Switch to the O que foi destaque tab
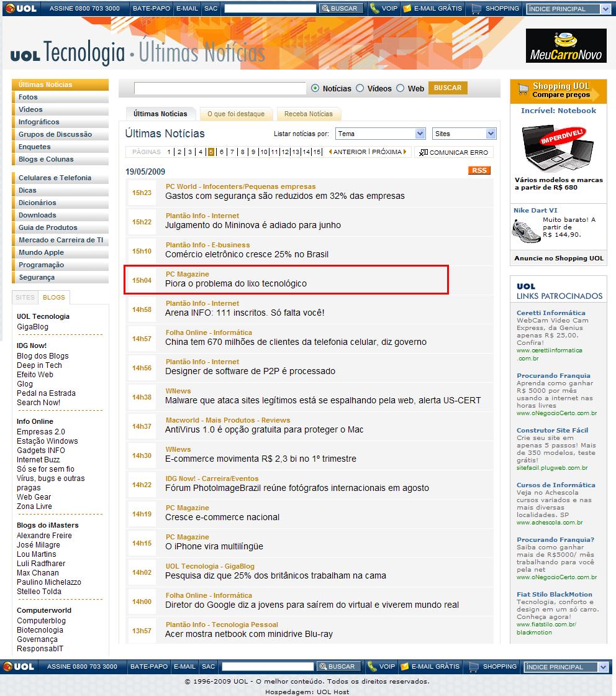The width and height of the screenshot is (616, 696). point(236,114)
